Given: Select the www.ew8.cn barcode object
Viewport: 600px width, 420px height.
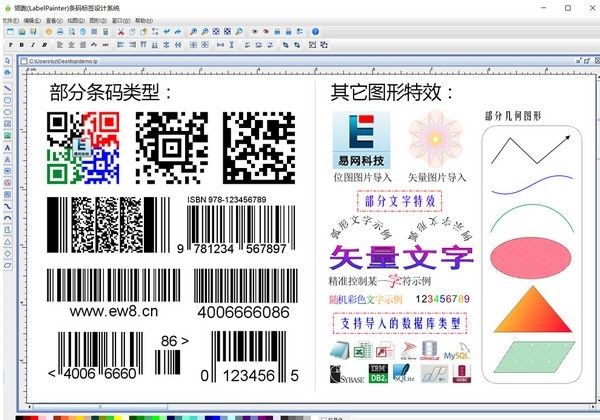Looking at the screenshot, I should coord(114,293).
